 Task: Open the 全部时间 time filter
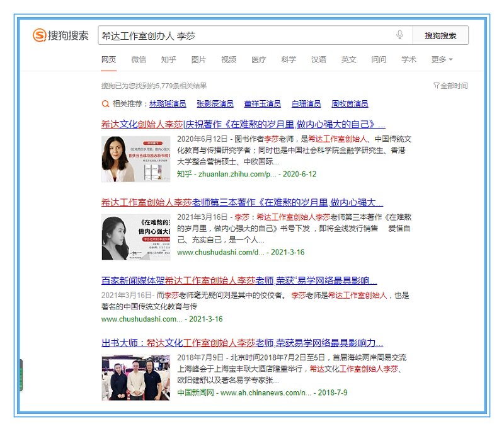click(x=454, y=86)
